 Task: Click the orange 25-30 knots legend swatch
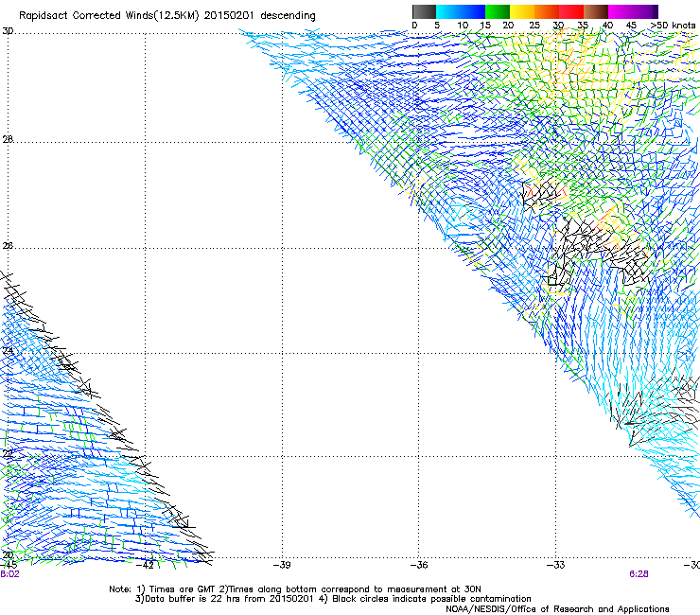point(547,11)
